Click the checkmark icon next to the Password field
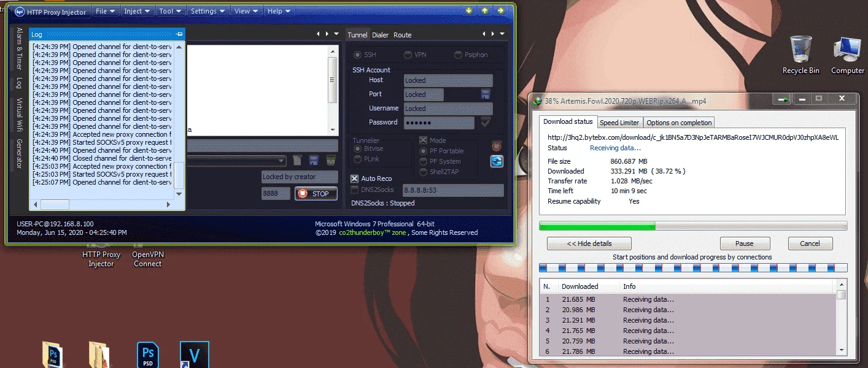Viewport: 868px width, 368px height. 486,123
